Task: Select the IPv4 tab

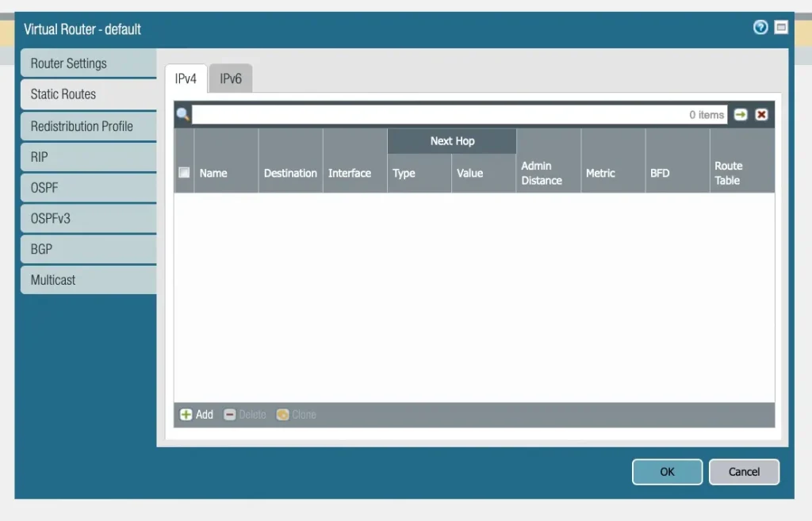Action: pyautogui.click(x=186, y=79)
